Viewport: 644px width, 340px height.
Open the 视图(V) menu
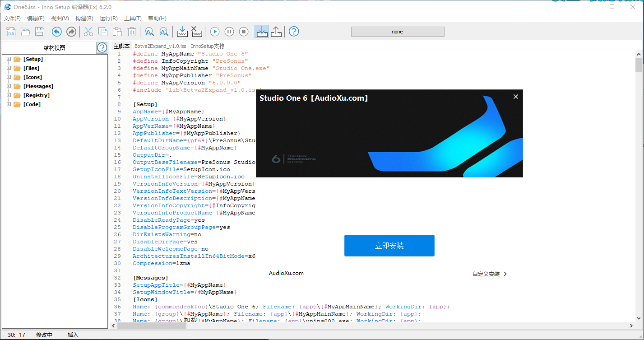point(60,19)
